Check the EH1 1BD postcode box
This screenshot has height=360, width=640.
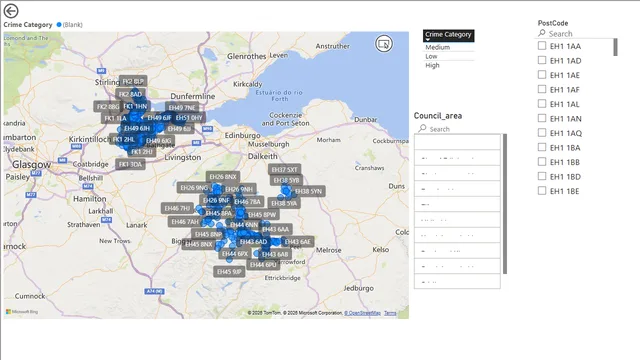tap(542, 176)
